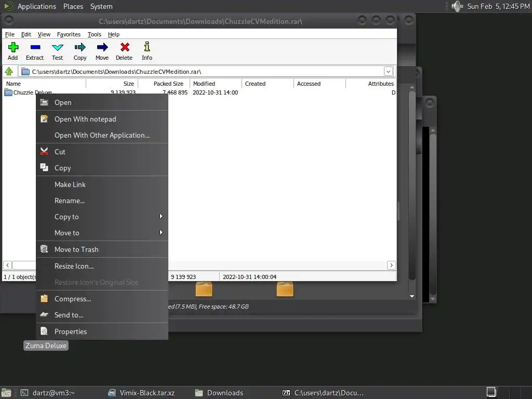
Task: Go up one folder with green arrow
Action: pyautogui.click(x=9, y=72)
